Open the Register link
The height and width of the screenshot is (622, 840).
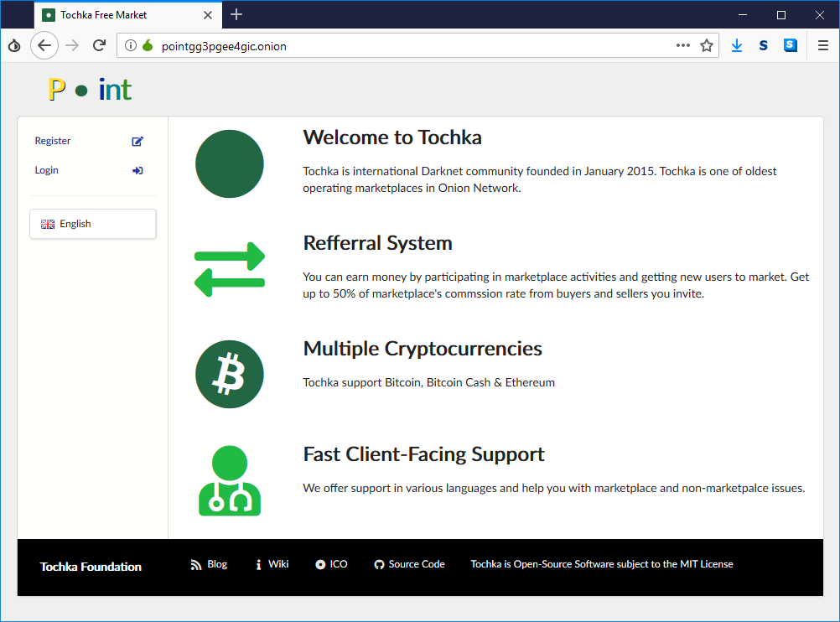tap(53, 141)
